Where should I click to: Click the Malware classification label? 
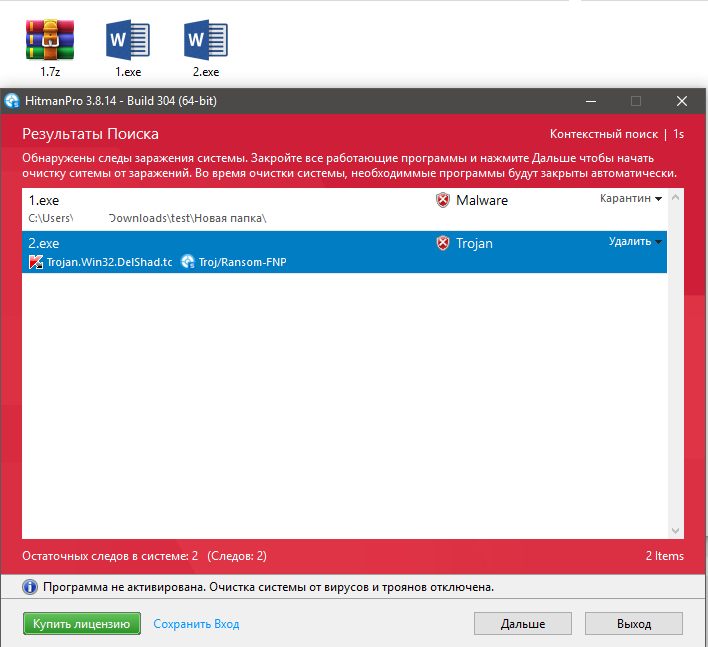[x=482, y=200]
